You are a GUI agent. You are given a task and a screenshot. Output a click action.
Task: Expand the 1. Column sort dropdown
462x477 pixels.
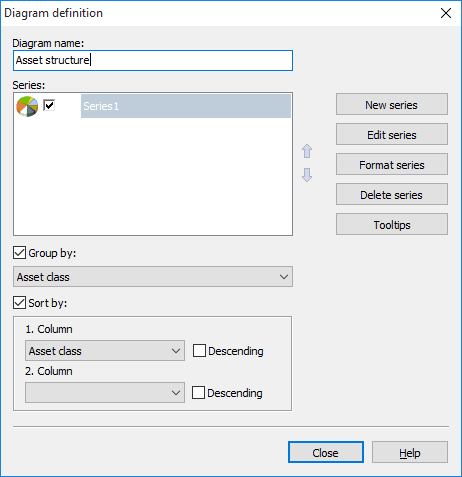(x=105, y=351)
